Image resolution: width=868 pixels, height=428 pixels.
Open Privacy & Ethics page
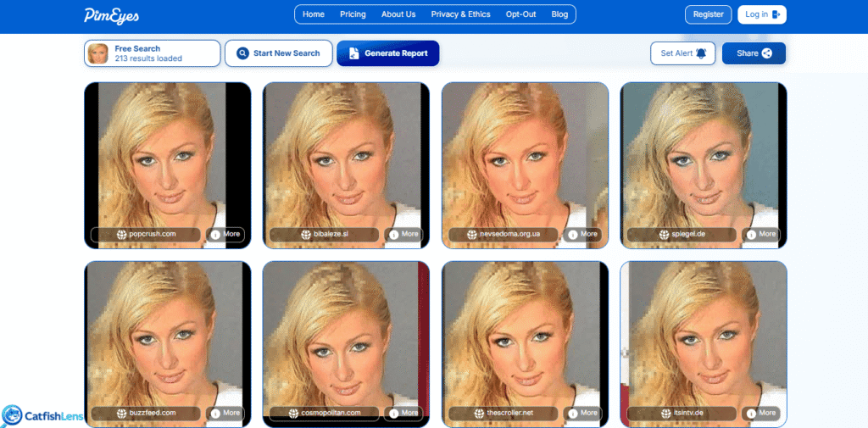pos(460,14)
